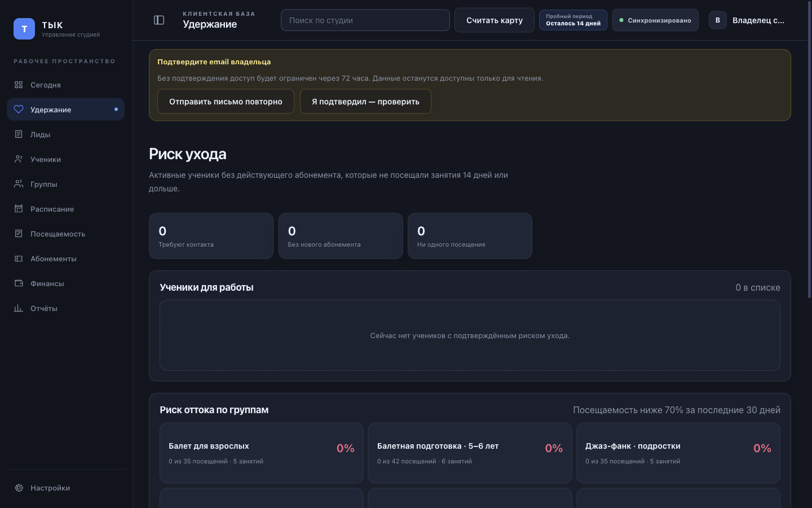Open the Отчёты chart icon

(19, 308)
